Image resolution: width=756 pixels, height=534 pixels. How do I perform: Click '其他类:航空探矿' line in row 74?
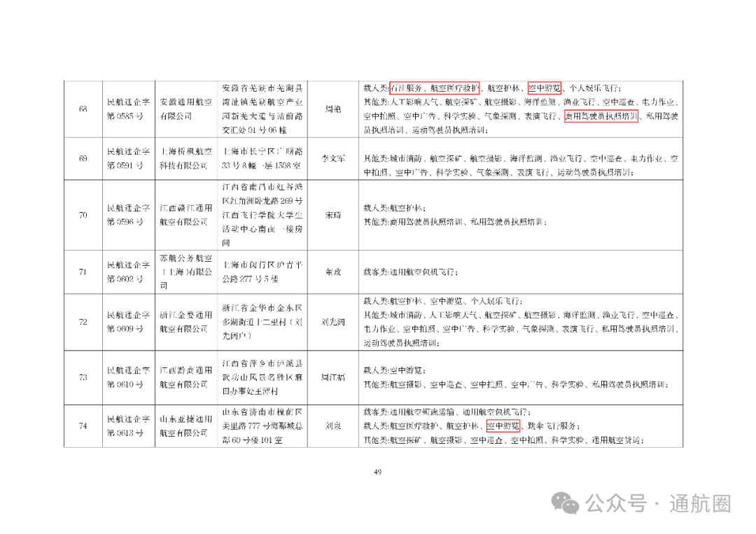click(x=504, y=440)
